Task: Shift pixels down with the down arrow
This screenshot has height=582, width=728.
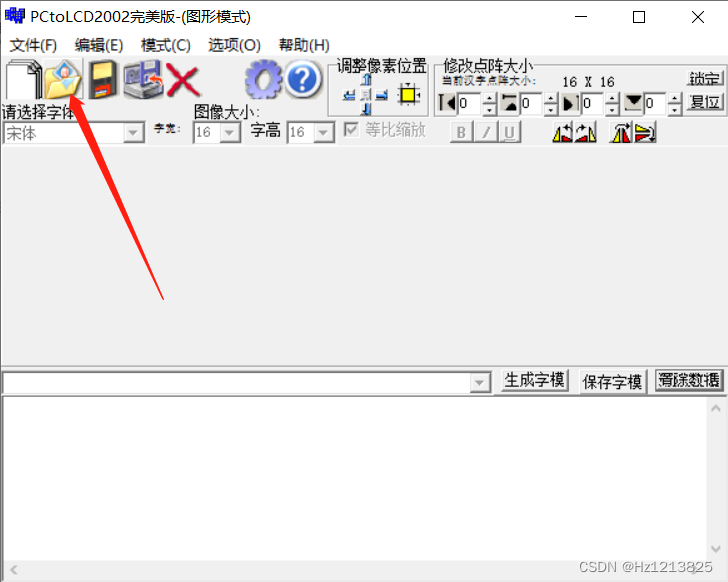Action: point(366,110)
